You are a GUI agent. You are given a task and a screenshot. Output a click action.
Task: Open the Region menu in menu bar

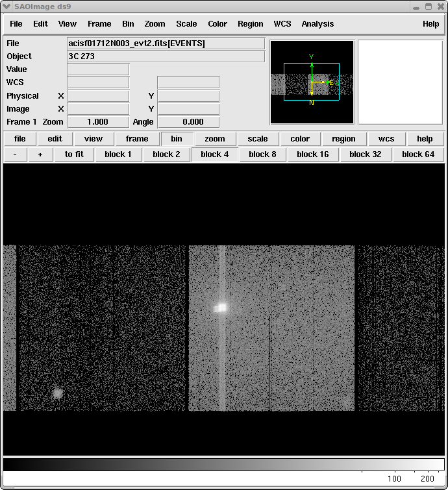pos(250,24)
